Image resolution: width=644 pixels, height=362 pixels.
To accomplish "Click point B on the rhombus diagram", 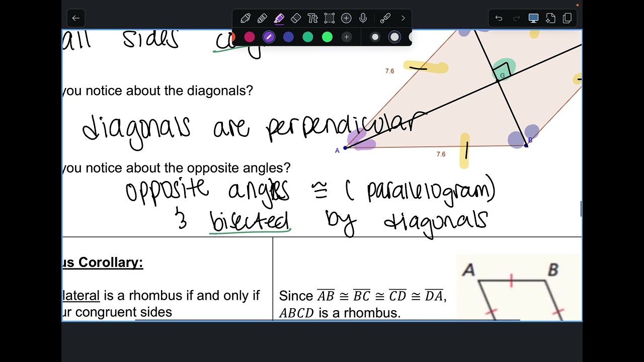I will pyautogui.click(x=526, y=145).
